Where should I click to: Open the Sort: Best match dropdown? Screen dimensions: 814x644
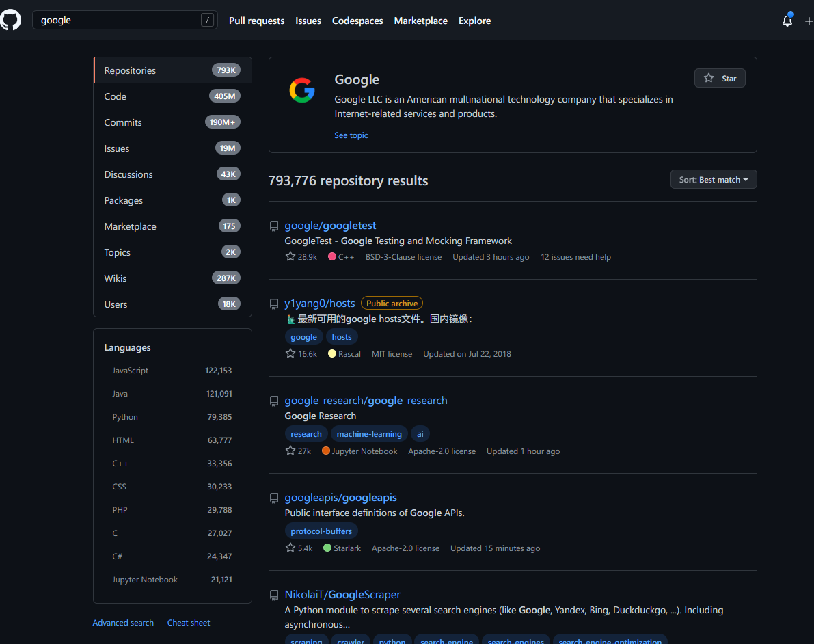click(714, 180)
